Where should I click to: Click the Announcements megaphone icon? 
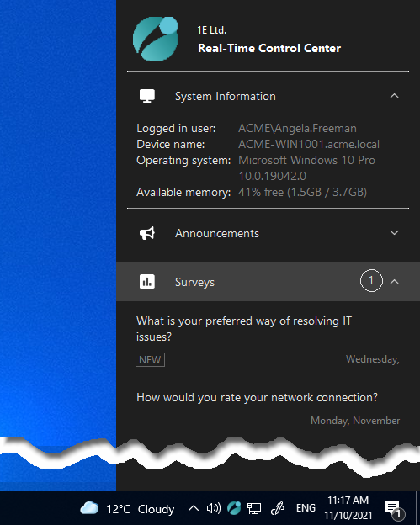(147, 233)
